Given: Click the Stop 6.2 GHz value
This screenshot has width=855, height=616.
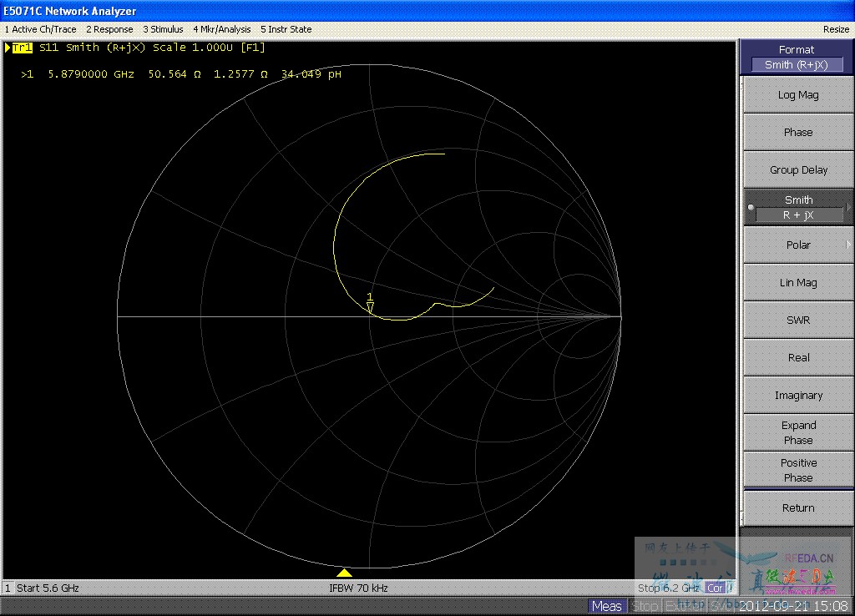Looking at the screenshot, I should click(669, 588).
